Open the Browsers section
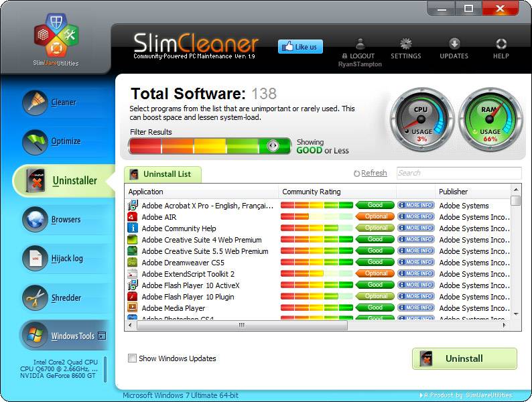The image size is (532, 402). [x=66, y=220]
